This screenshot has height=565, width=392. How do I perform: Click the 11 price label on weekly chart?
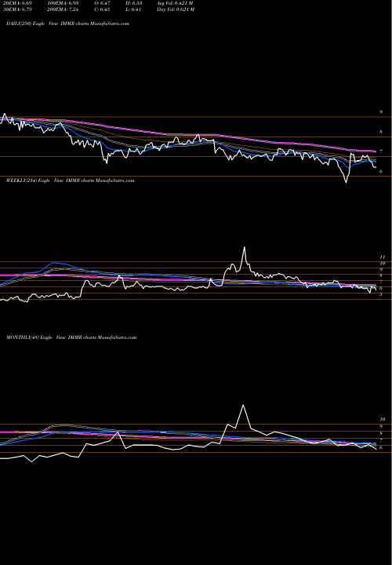click(x=383, y=257)
